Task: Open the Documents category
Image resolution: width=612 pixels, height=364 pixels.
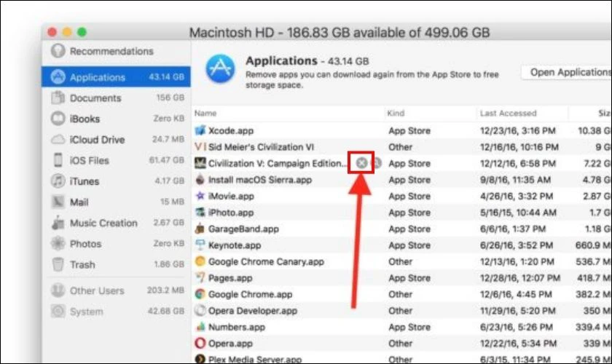Action: coord(116,98)
